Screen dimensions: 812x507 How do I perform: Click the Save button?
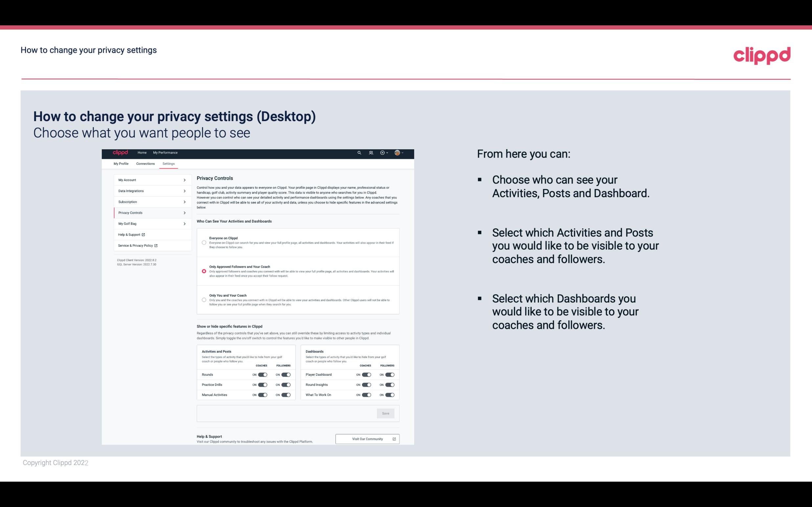(386, 413)
